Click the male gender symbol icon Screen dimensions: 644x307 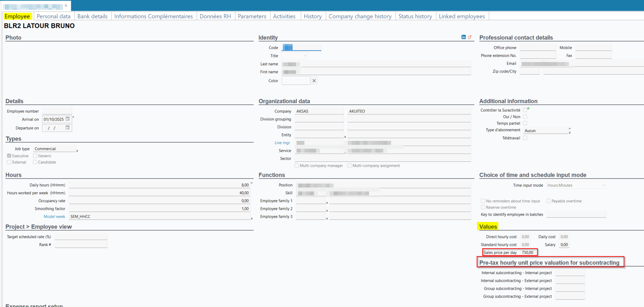(x=469, y=37)
